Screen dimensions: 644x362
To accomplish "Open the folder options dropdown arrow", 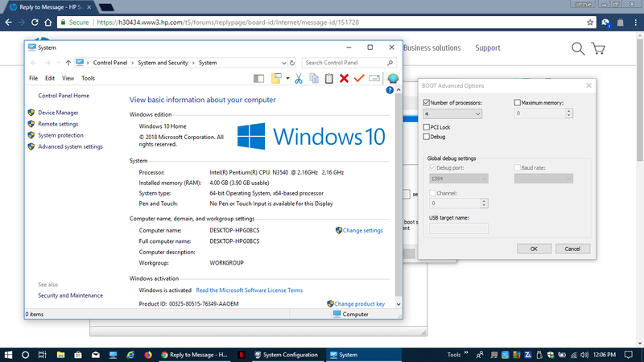I will 287,78.
